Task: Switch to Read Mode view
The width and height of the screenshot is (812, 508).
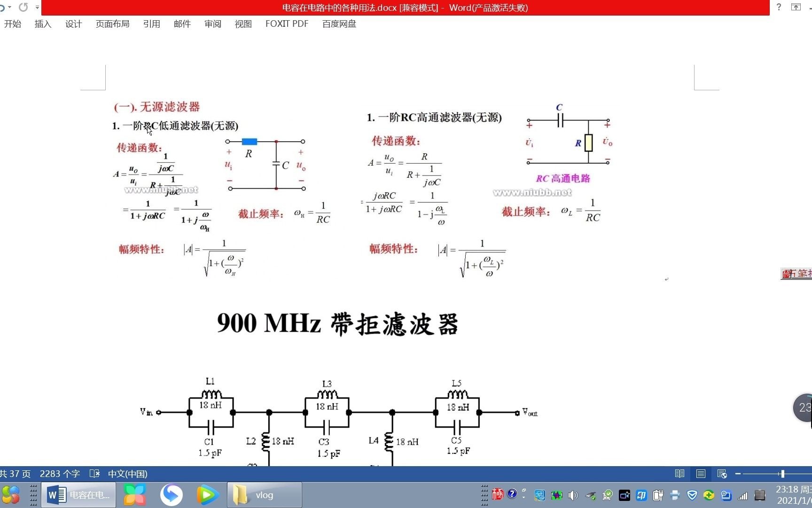Action: (x=679, y=474)
